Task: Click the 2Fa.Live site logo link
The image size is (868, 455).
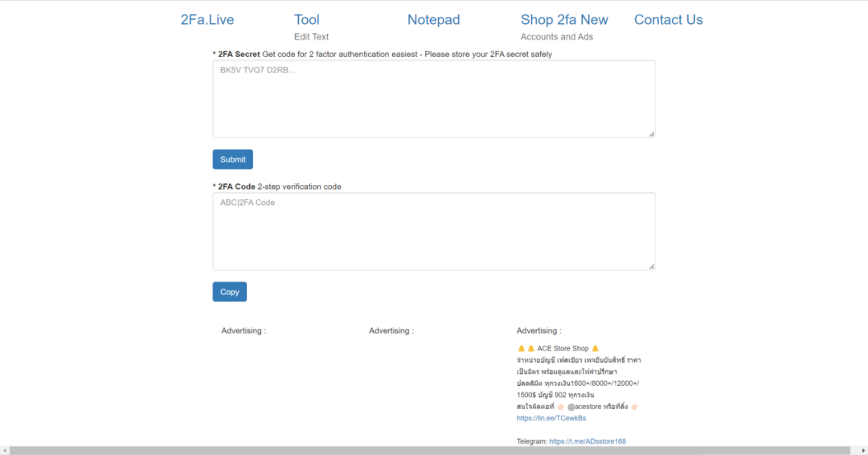Action: coord(207,20)
